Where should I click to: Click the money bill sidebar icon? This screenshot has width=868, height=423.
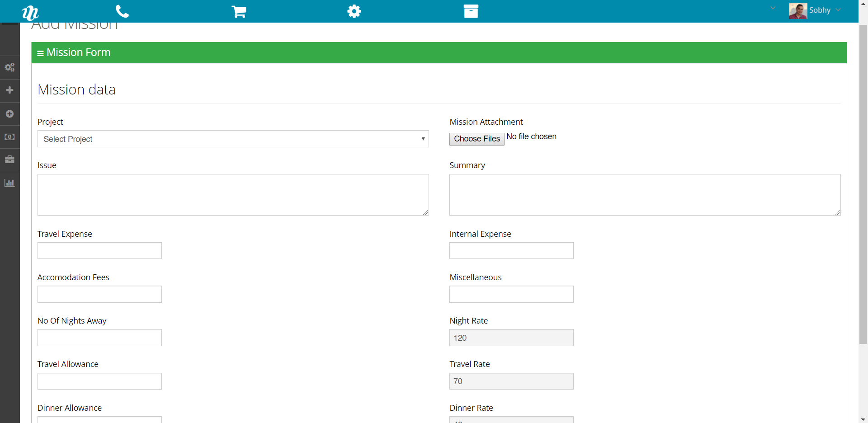pyautogui.click(x=9, y=136)
